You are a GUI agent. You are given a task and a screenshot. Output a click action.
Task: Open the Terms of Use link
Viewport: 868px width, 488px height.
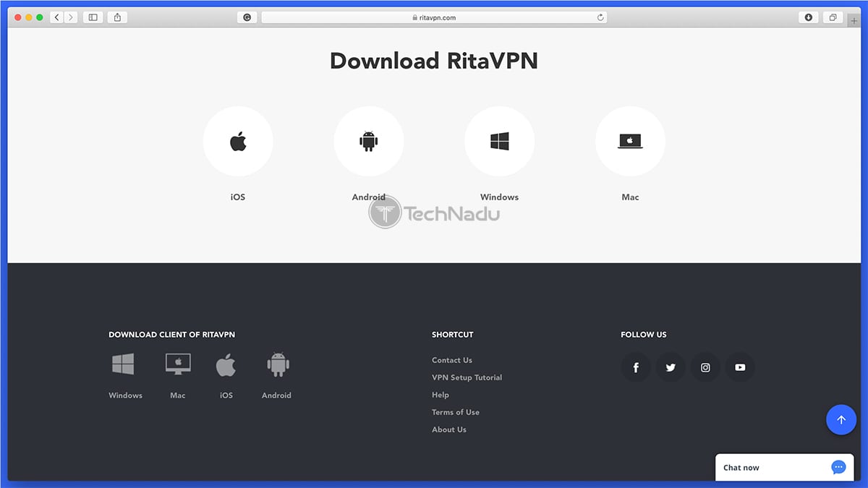456,412
